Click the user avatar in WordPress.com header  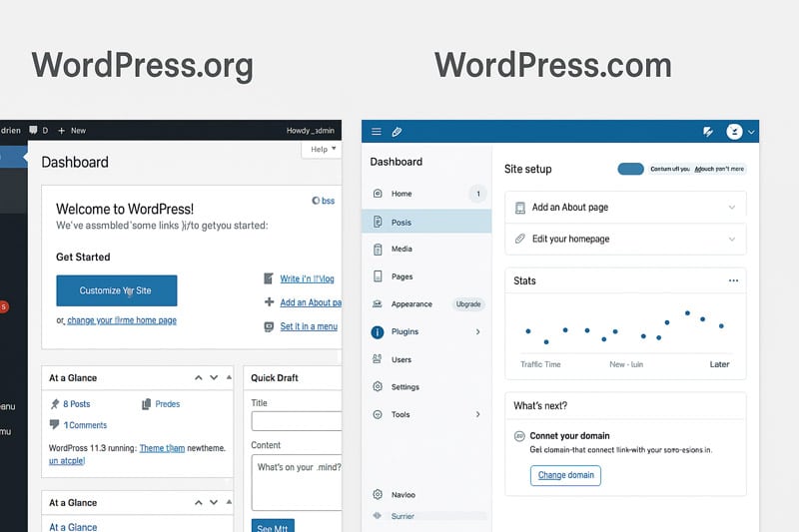(734, 132)
